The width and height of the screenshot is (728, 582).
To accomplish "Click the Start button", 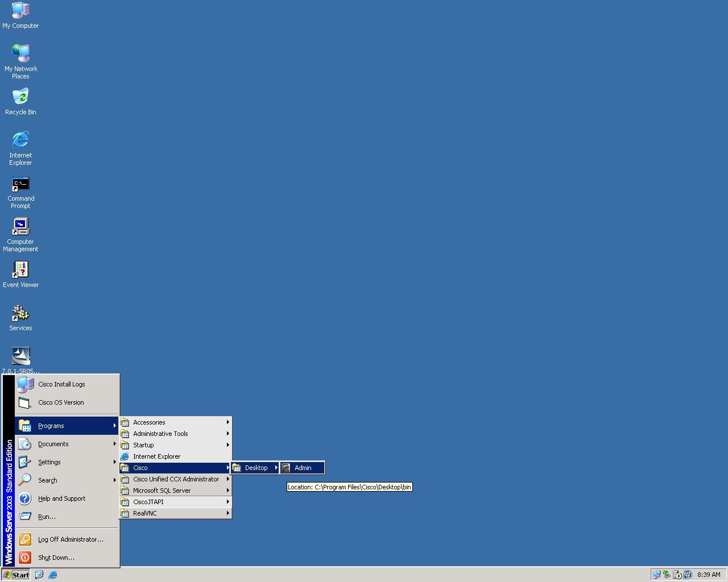I will (x=16, y=575).
